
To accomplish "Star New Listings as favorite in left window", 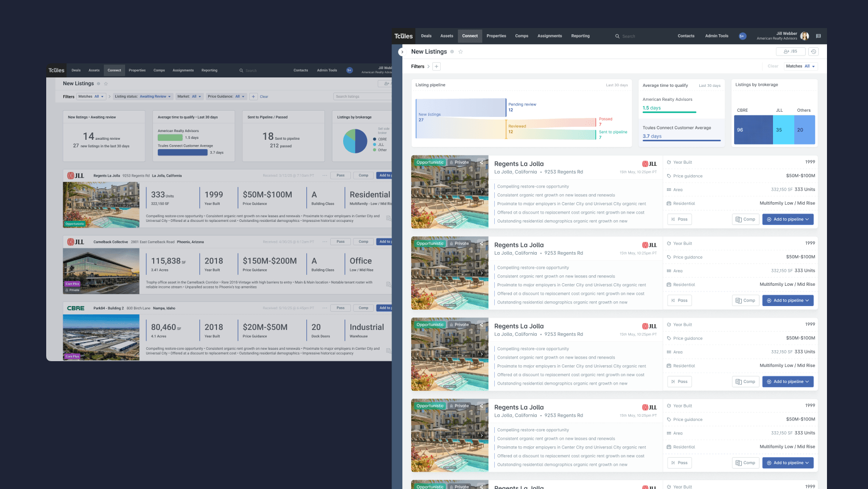I will tap(106, 84).
